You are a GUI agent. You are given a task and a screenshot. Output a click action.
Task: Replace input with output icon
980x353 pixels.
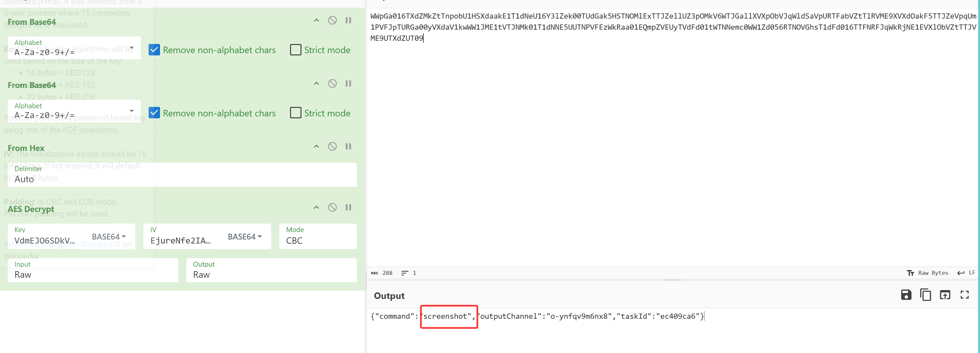click(944, 295)
